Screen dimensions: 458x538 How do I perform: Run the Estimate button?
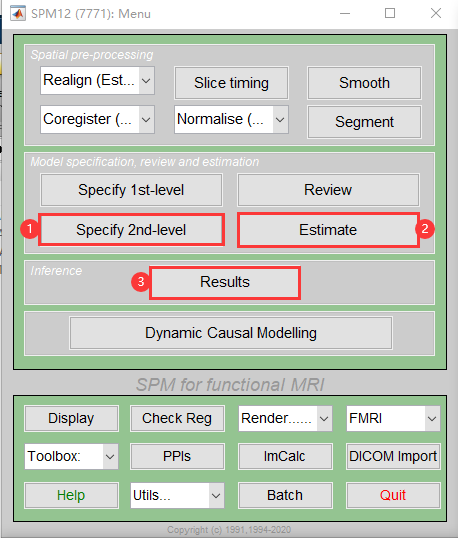click(328, 230)
